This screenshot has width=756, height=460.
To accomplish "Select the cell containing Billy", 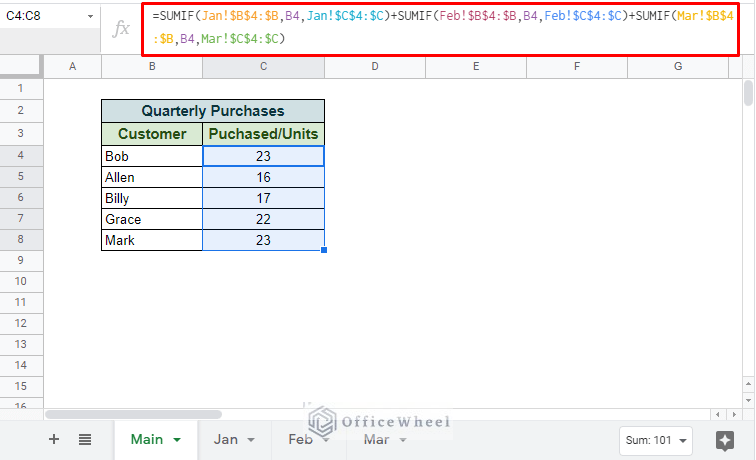I will coord(152,198).
